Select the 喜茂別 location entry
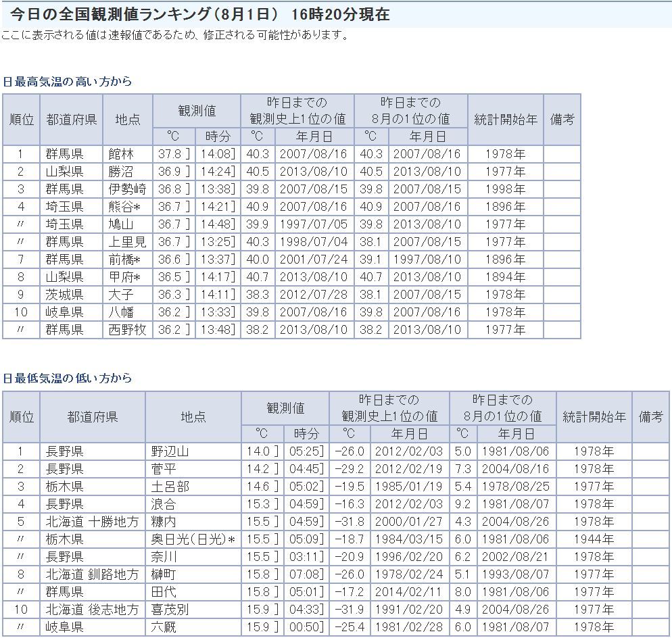Image resolution: width=672 pixels, height=640 pixels. (x=170, y=610)
